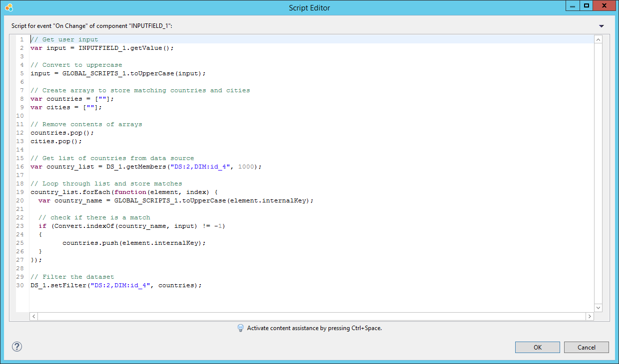Close the Script Editor window

point(605,5)
